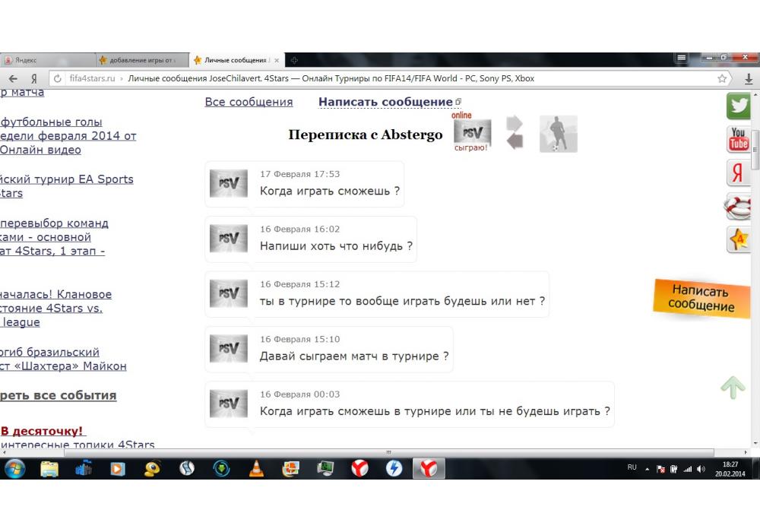
Task: Open the blue lightning bolt taskbar icon
Action: pyautogui.click(x=394, y=468)
